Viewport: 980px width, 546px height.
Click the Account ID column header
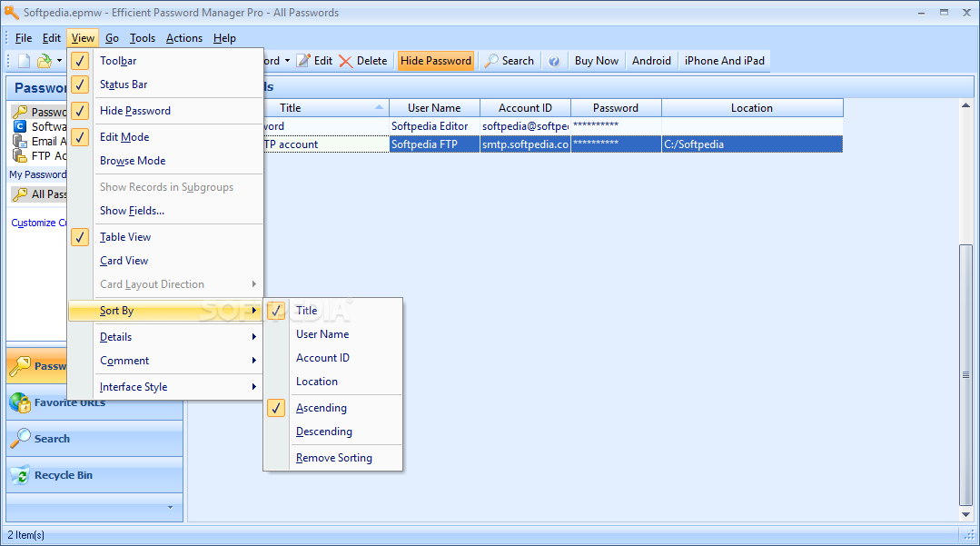tap(525, 108)
